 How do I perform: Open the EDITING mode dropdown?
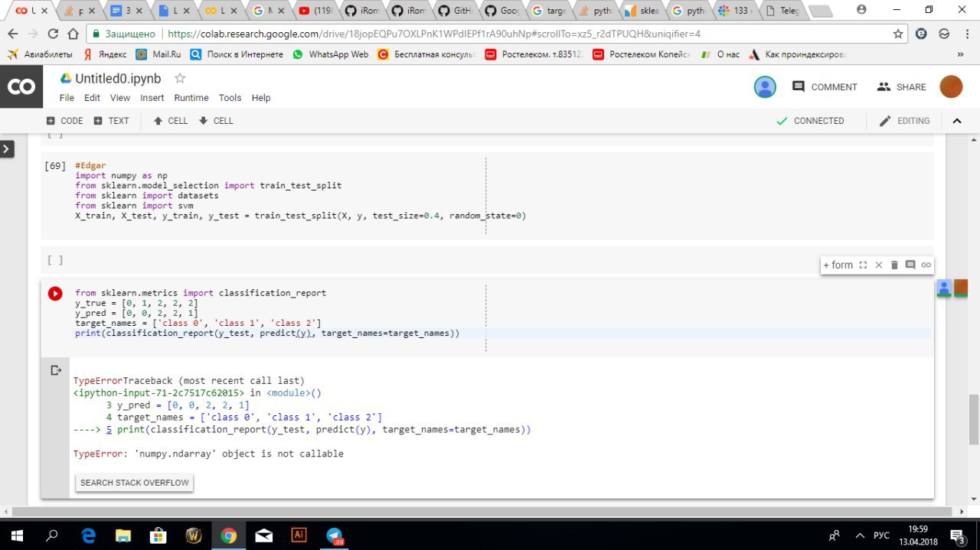904,121
